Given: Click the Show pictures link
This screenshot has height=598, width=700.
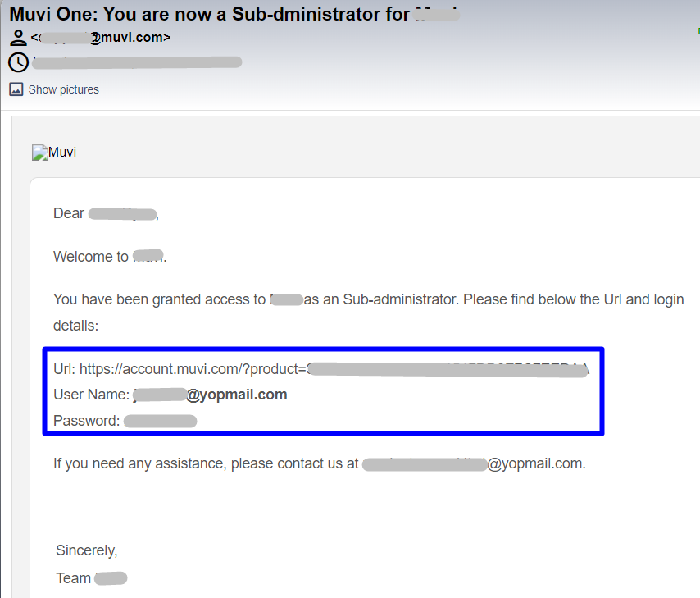Looking at the screenshot, I should pyautogui.click(x=63, y=89).
